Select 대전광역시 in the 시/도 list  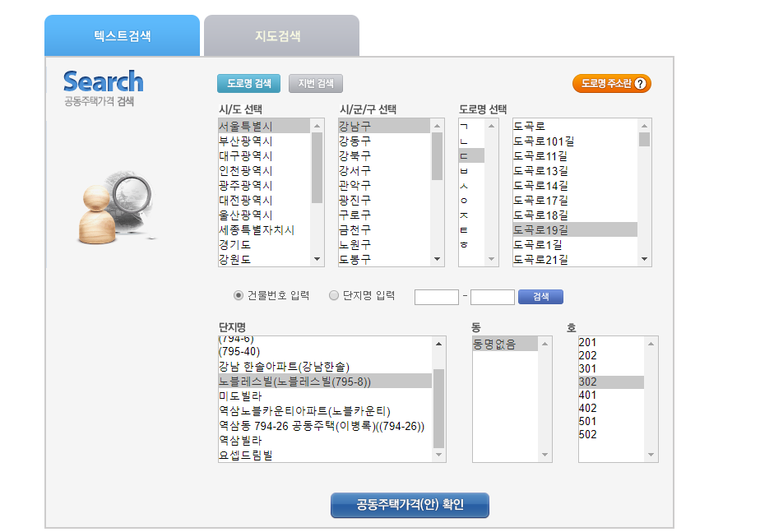tap(264, 200)
